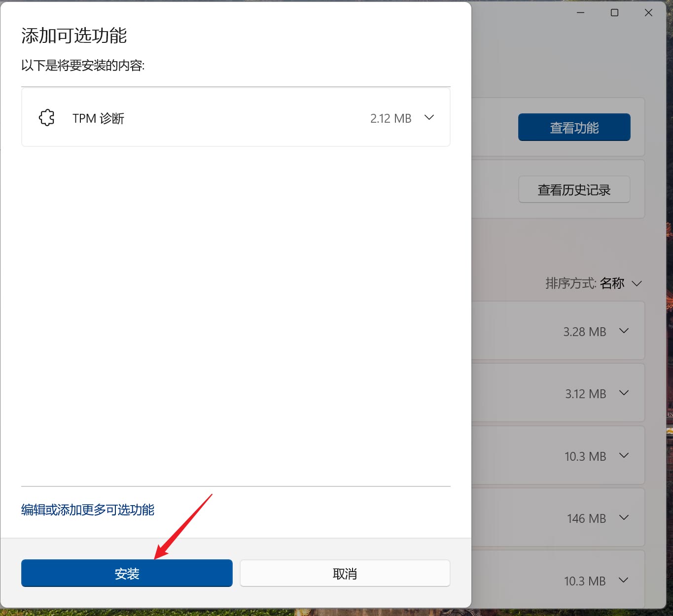
Task: Click the 安装 install button
Action: 126,573
